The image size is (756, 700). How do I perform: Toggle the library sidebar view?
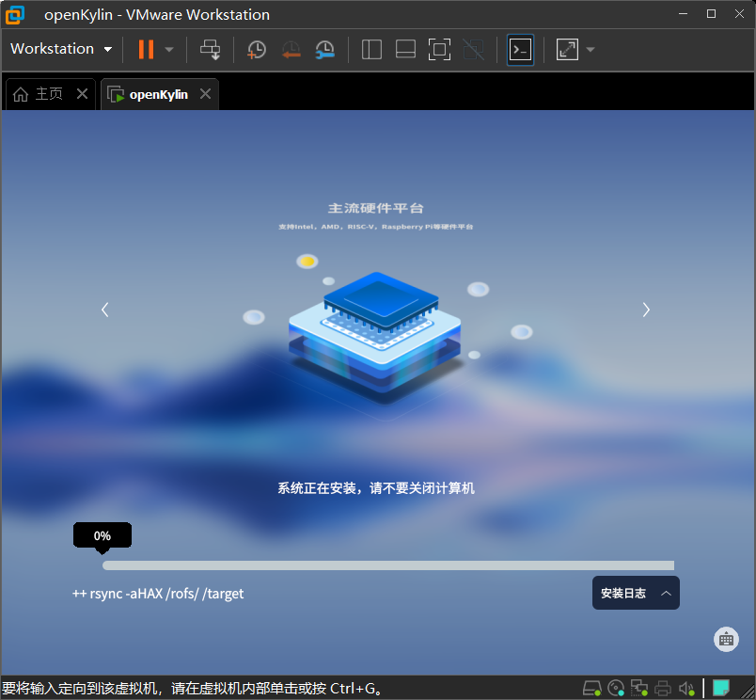(371, 49)
